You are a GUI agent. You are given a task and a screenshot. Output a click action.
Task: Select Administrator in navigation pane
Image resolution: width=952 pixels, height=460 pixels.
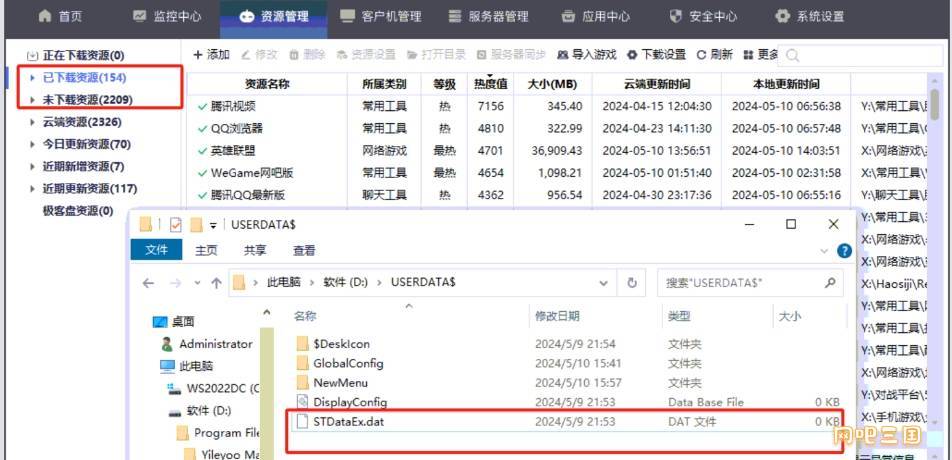[207, 344]
